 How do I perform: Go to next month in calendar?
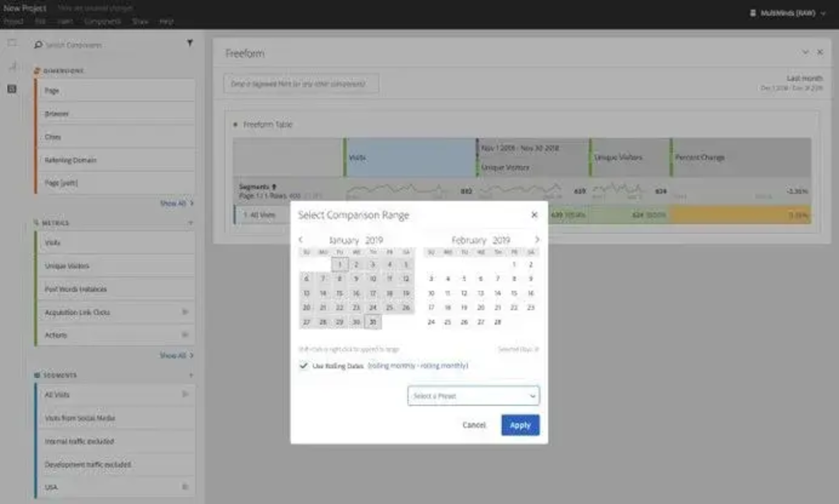point(537,239)
